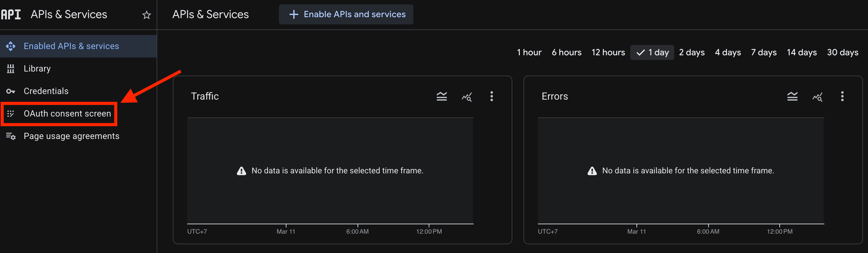Screen dimensions: 868x253
Task: Open the Traffic chart more options menu
Action: [x=492, y=97]
